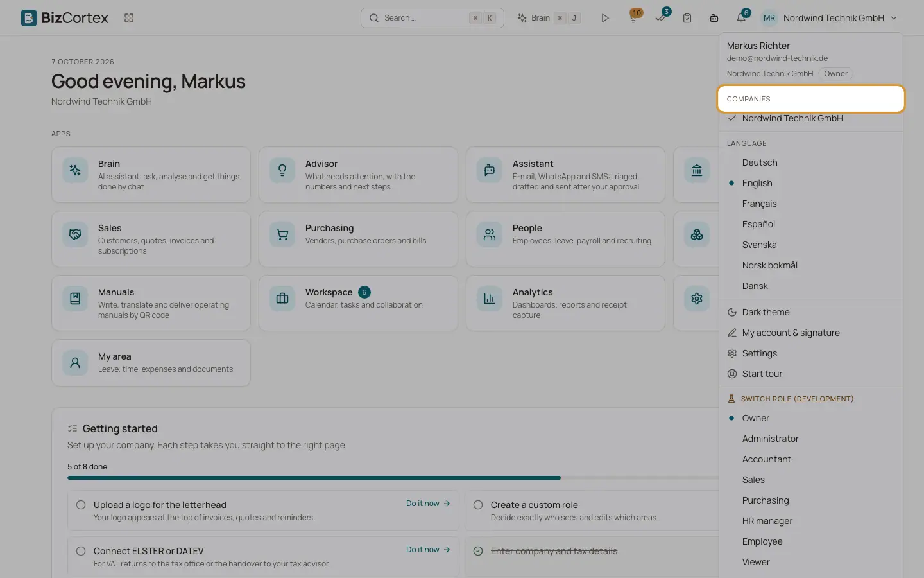Open the Purchasing app cart tile
The width and height of the screenshot is (924, 578).
click(x=358, y=239)
